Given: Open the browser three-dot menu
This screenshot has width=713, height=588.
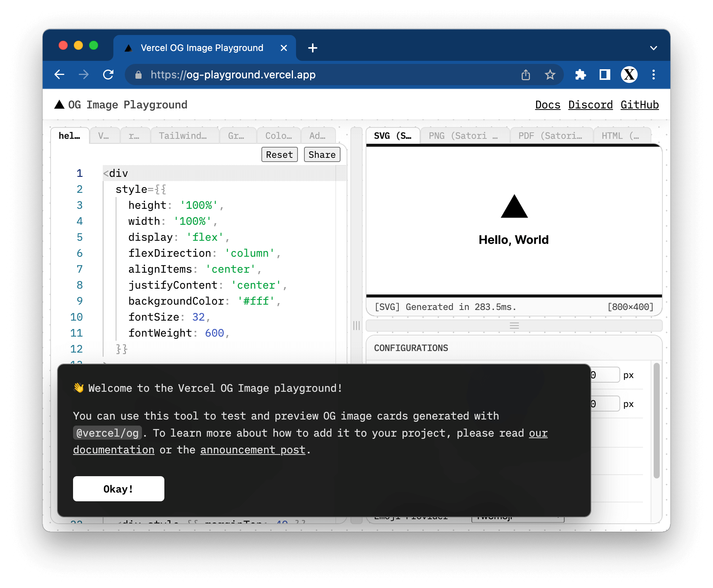Looking at the screenshot, I should click(x=653, y=75).
